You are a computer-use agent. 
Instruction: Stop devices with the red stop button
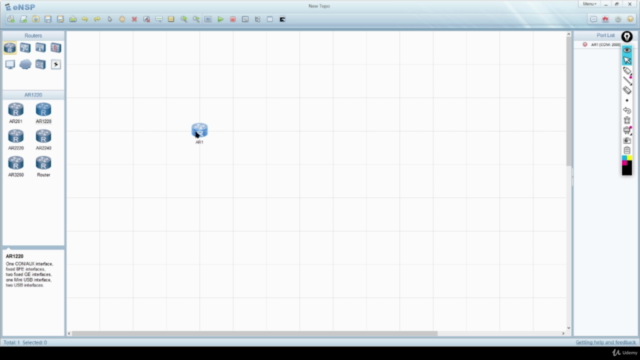point(233,19)
